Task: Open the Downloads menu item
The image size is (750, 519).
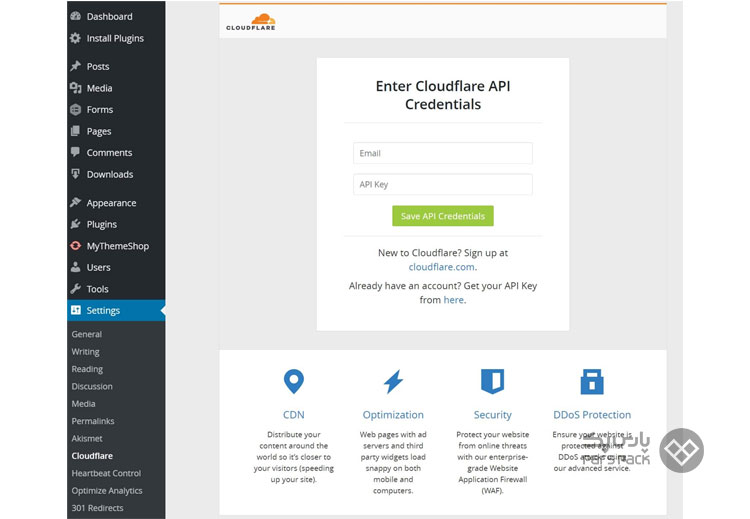Action: coord(110,174)
